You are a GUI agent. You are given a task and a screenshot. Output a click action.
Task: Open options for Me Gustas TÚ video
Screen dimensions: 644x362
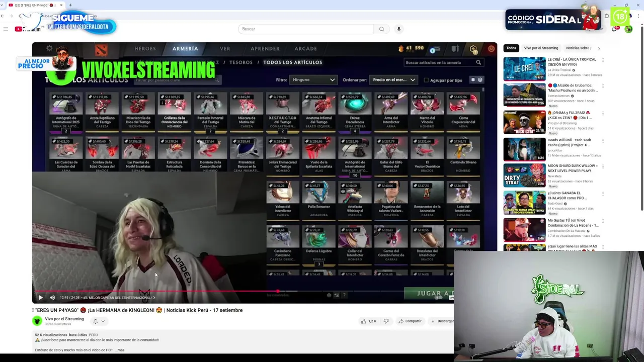[x=603, y=221]
